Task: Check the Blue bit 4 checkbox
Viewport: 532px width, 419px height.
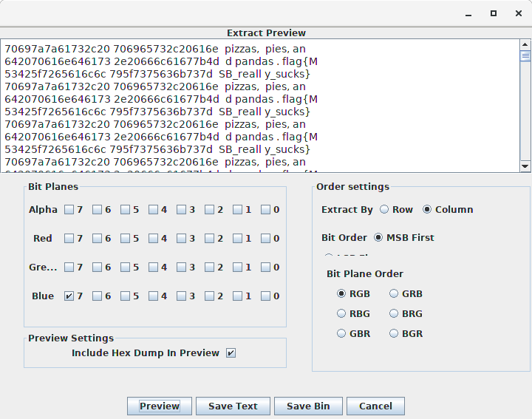Action: (154, 296)
